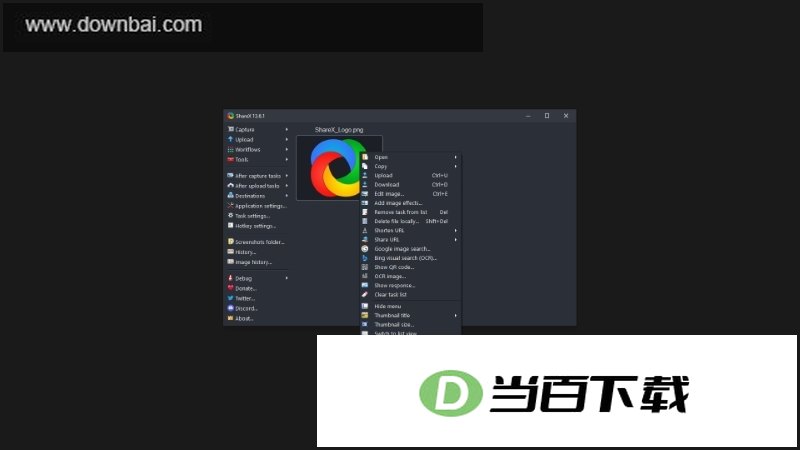
Task: Click the ShareX logo in the title bar
Action: click(231, 116)
